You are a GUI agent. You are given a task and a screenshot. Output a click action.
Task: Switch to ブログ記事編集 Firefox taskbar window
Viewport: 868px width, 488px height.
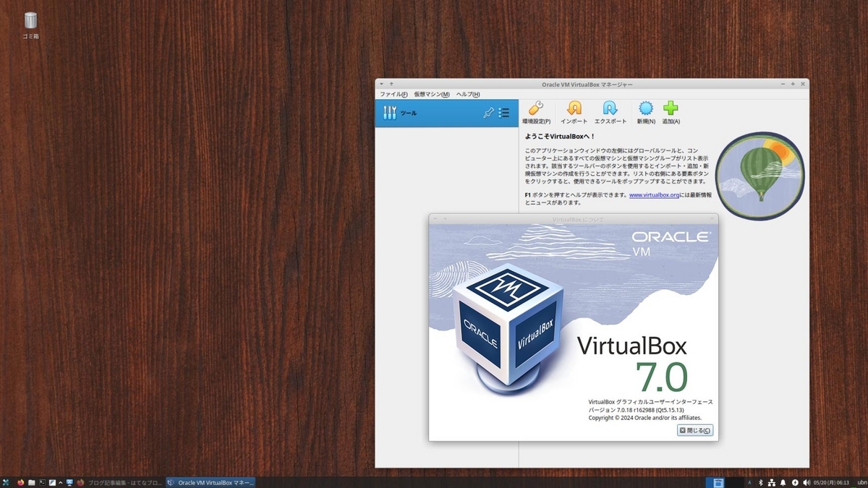(x=120, y=482)
